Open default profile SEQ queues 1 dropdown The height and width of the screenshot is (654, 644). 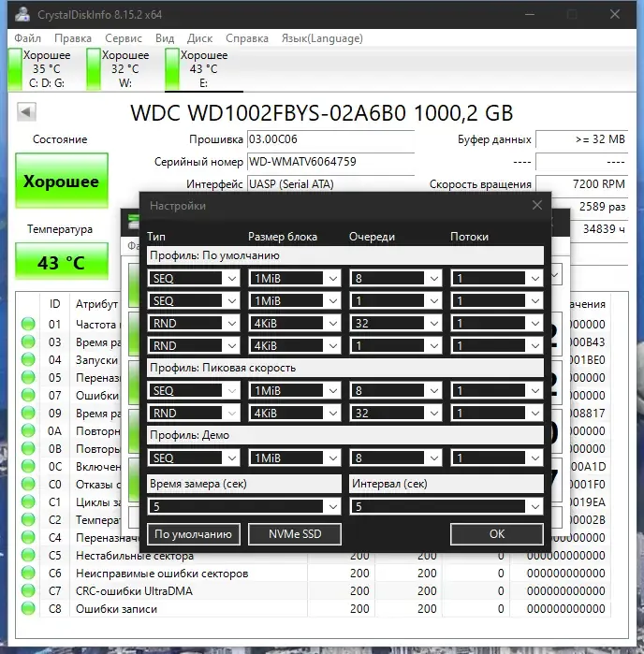coord(396,300)
